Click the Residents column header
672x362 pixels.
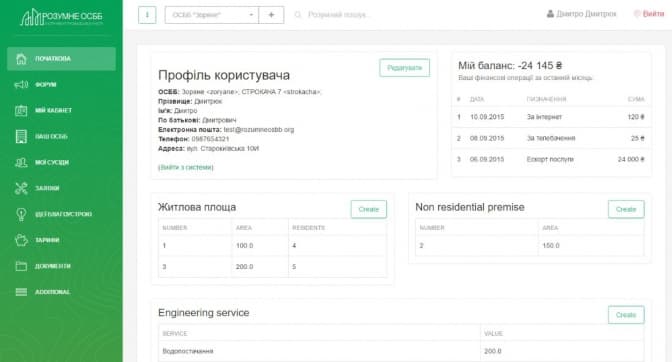tap(309, 227)
